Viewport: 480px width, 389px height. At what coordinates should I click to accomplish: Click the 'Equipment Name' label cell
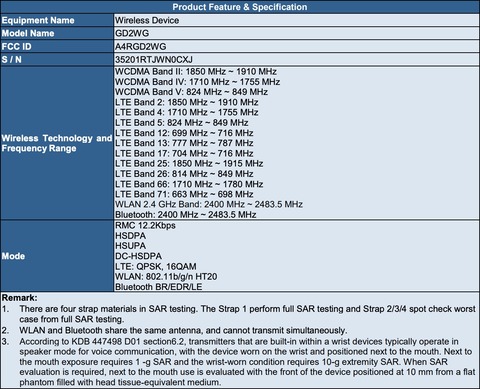(57, 20)
